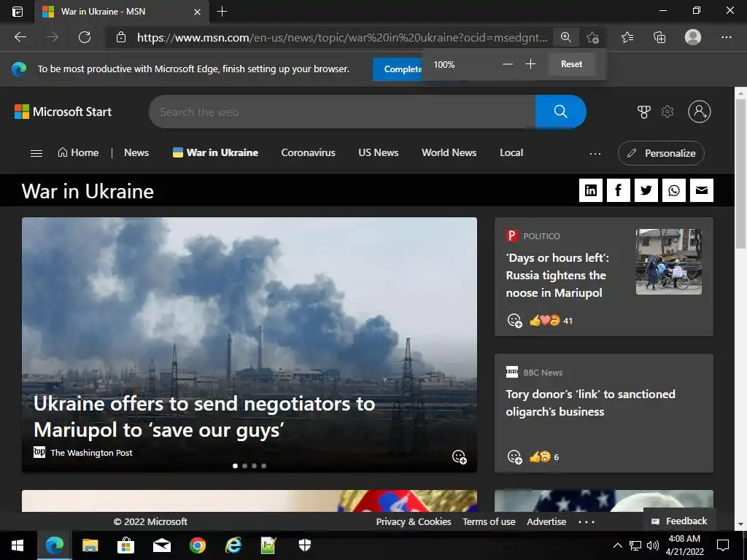Add reaction to Politico article
The width and height of the screenshot is (747, 560).
point(514,321)
